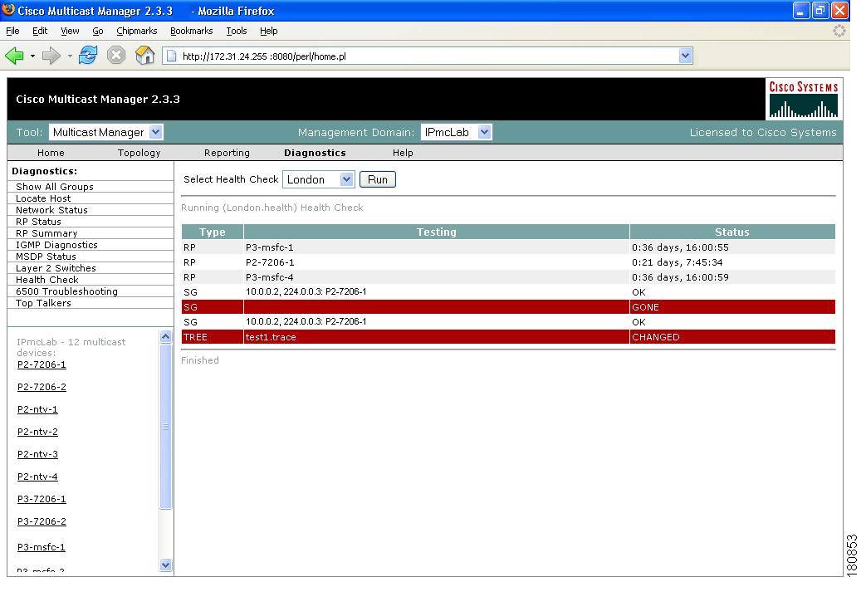Go to the browser Home page icon

(x=144, y=56)
